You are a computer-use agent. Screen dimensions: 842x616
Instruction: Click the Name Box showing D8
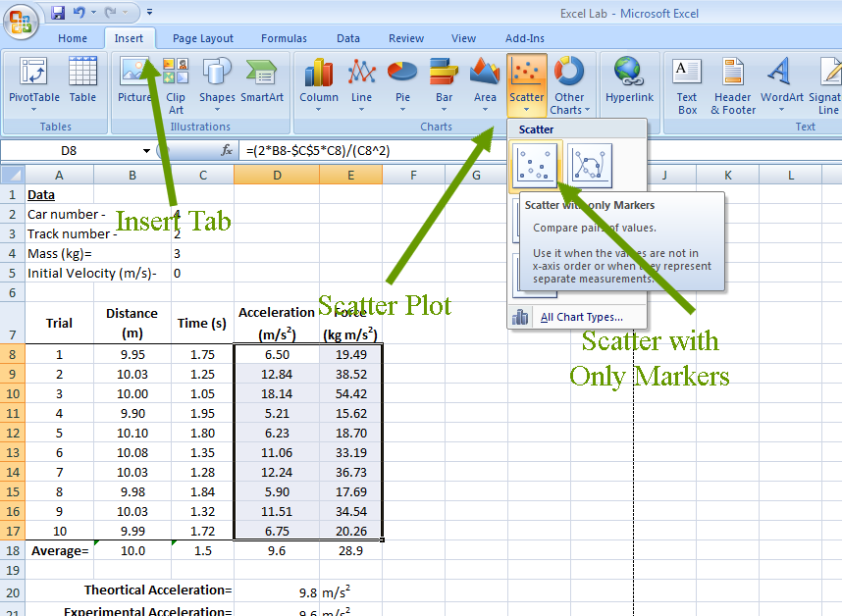point(70,151)
